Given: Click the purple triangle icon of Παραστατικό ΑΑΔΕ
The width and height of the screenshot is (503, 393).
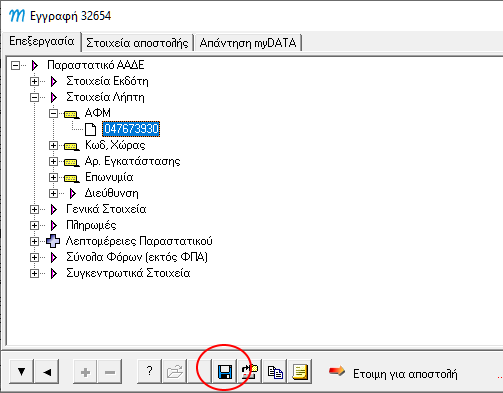Looking at the screenshot, I should pyautogui.click(x=35, y=65).
